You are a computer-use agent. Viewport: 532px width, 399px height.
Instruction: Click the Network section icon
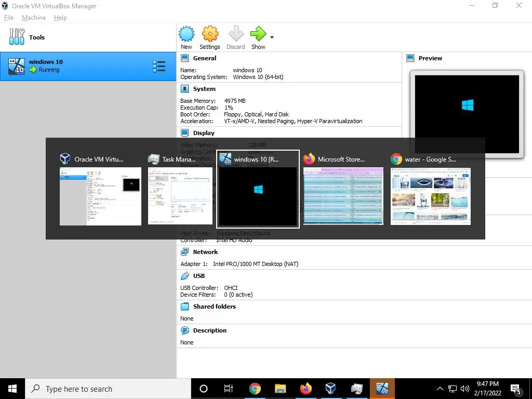(x=185, y=252)
